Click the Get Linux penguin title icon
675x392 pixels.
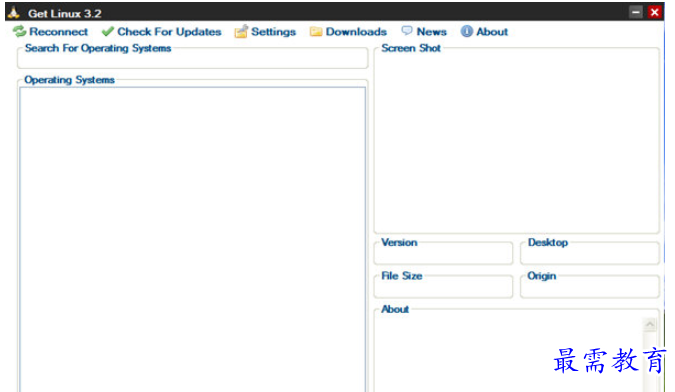click(14, 12)
